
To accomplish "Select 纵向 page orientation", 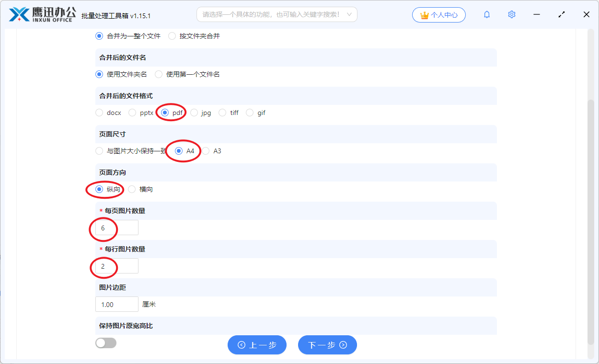I will click(x=108, y=189).
